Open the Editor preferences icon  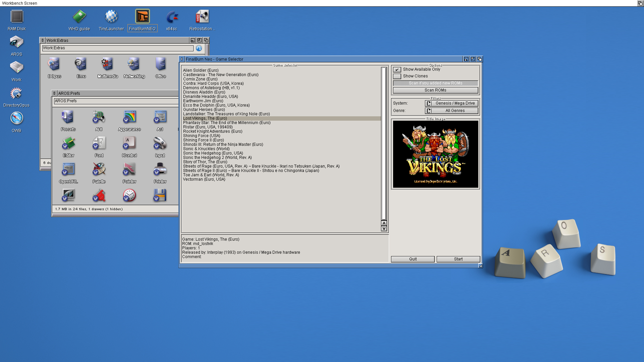pos(68,147)
